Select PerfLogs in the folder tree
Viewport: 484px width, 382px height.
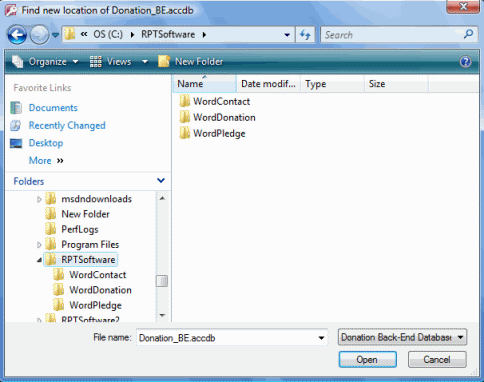coord(80,229)
